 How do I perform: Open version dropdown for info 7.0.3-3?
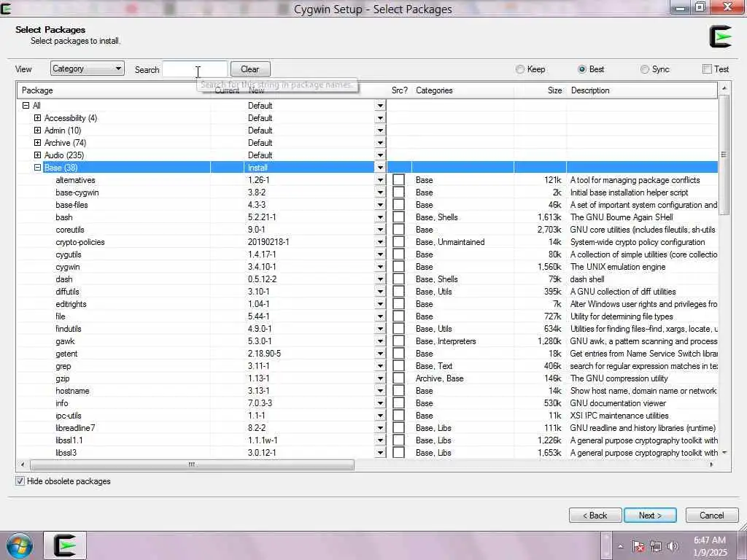pos(380,402)
